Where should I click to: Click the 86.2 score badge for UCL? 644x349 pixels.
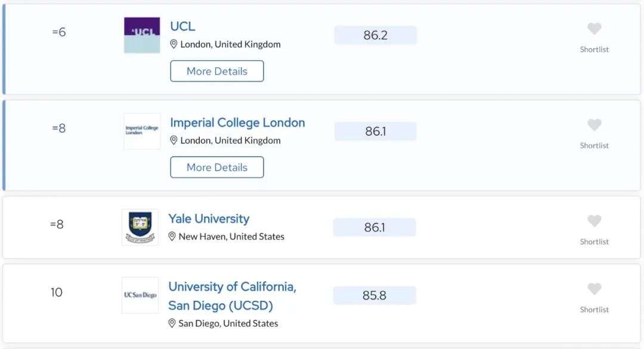[x=376, y=35]
